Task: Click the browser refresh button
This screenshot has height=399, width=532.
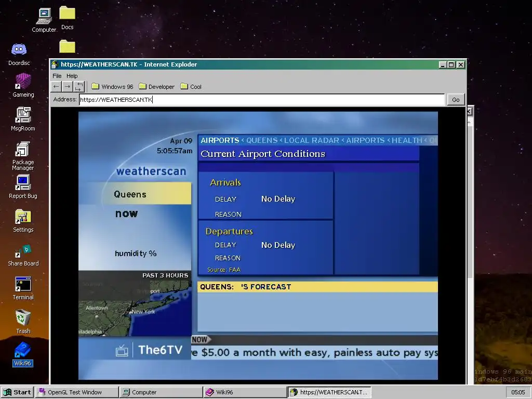Action: tap(79, 87)
